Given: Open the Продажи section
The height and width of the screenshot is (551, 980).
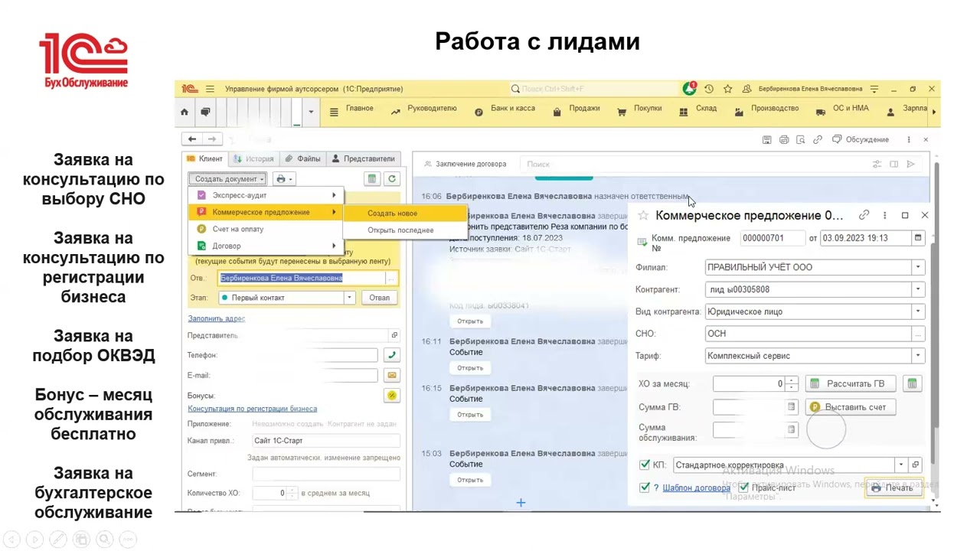Looking at the screenshot, I should click(577, 109).
